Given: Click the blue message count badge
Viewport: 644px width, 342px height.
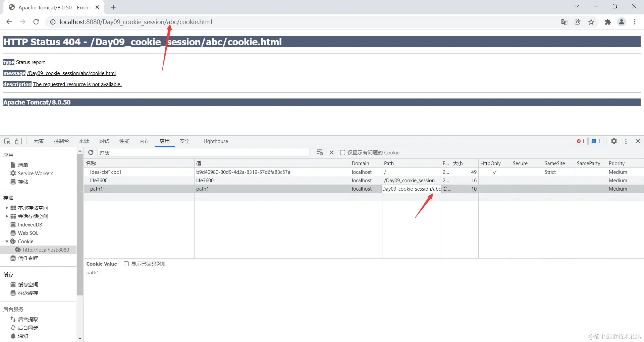Looking at the screenshot, I should pyautogui.click(x=596, y=141).
